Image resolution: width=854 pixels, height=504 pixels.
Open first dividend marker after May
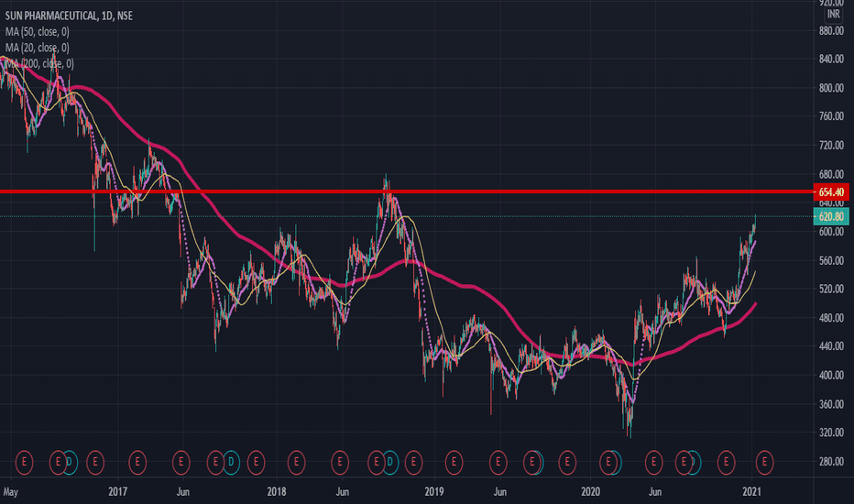(x=70, y=463)
